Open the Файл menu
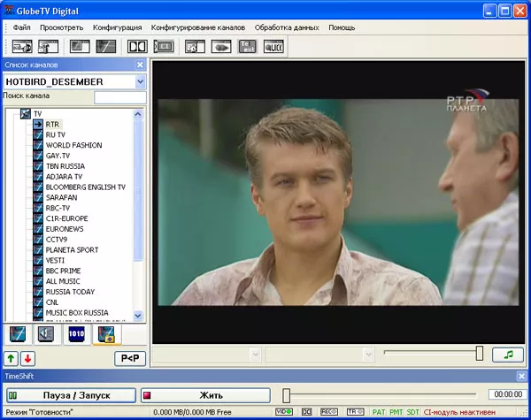This screenshot has width=531, height=420. point(21,27)
